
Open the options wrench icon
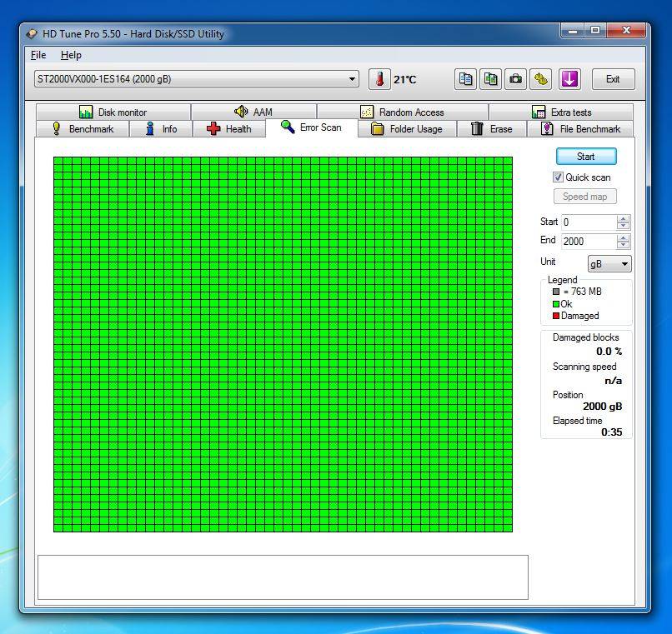click(541, 79)
